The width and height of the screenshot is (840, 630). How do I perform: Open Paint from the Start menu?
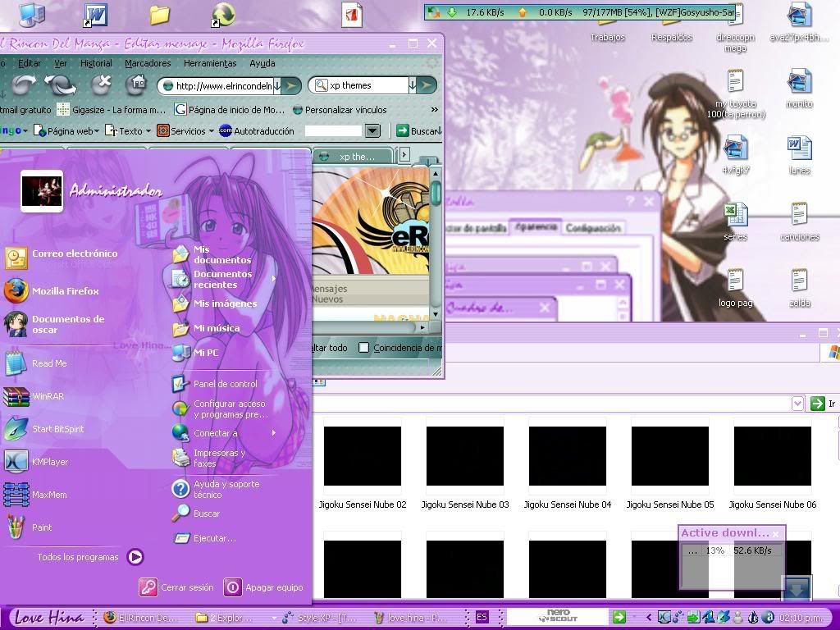pyautogui.click(x=29, y=527)
